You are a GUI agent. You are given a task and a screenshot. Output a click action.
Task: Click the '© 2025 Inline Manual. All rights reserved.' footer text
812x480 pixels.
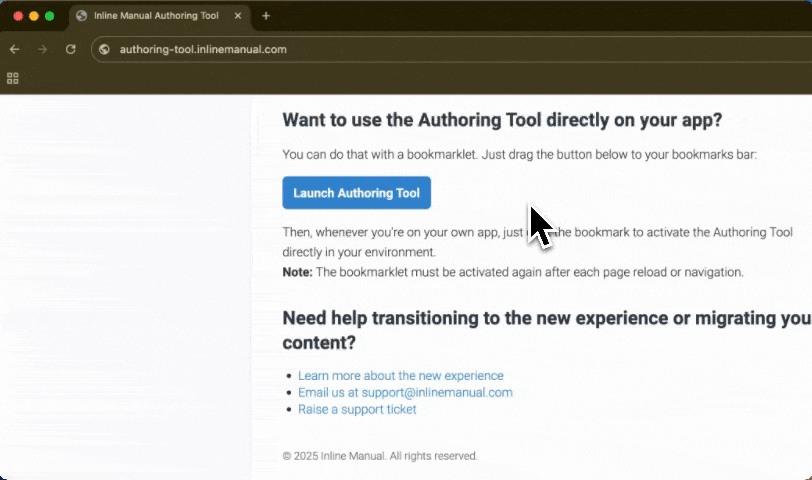coord(380,456)
